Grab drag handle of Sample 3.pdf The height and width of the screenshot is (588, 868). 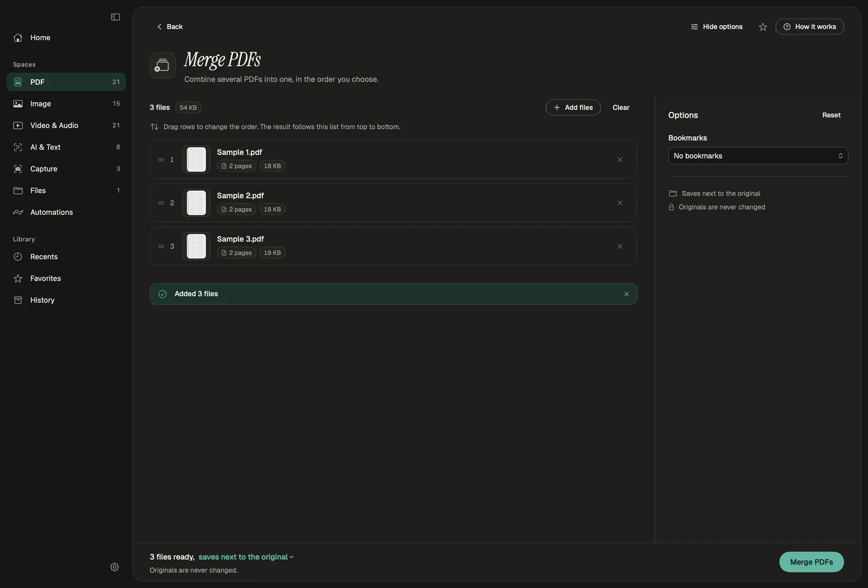pyautogui.click(x=161, y=246)
